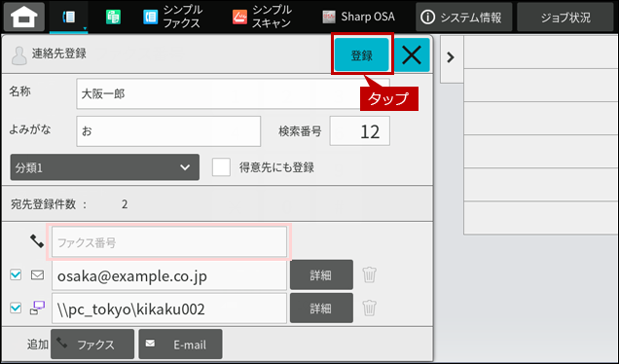Open the address book tab icon
Screen dimensions: 619x364
pos(69,17)
